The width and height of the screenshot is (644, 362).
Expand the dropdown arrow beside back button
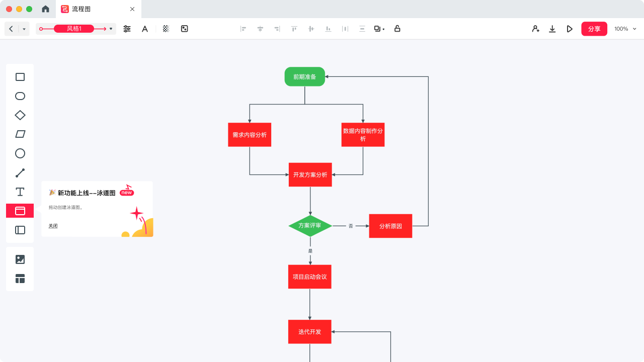24,29
